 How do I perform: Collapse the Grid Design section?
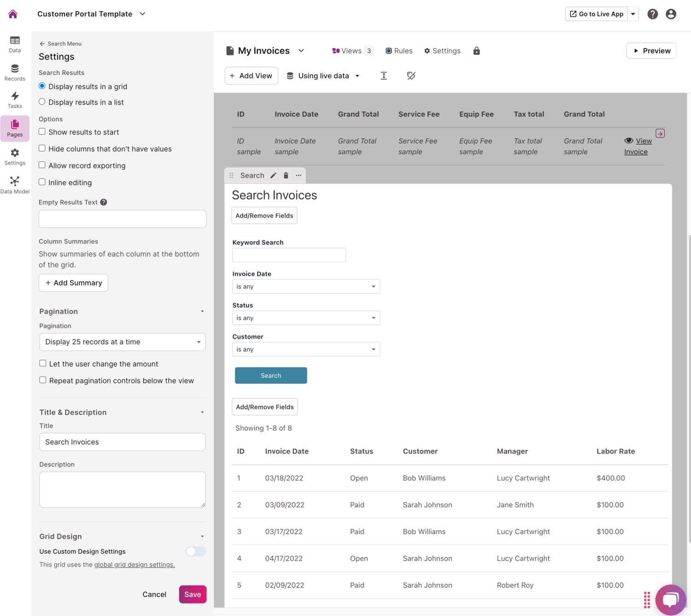[x=202, y=536]
